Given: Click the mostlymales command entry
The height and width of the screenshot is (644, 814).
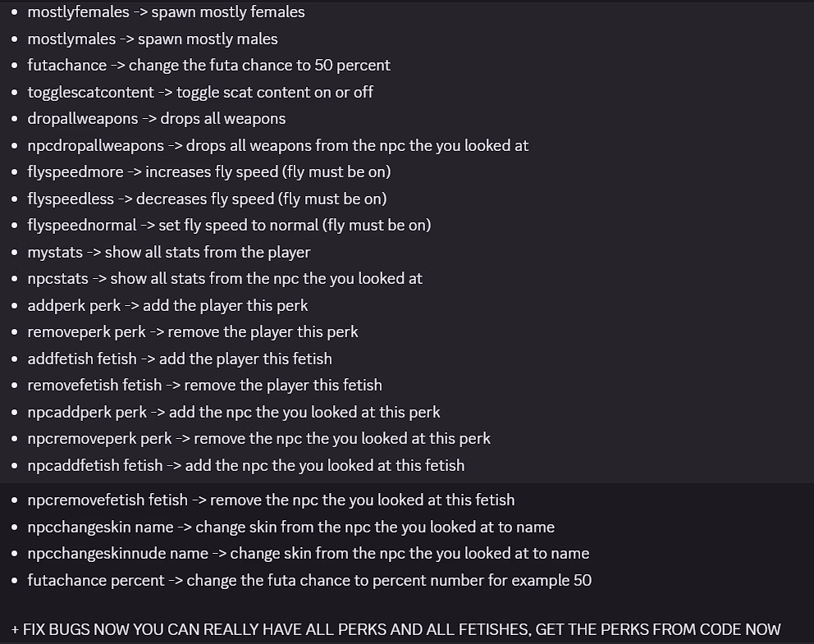Looking at the screenshot, I should pos(153,39).
